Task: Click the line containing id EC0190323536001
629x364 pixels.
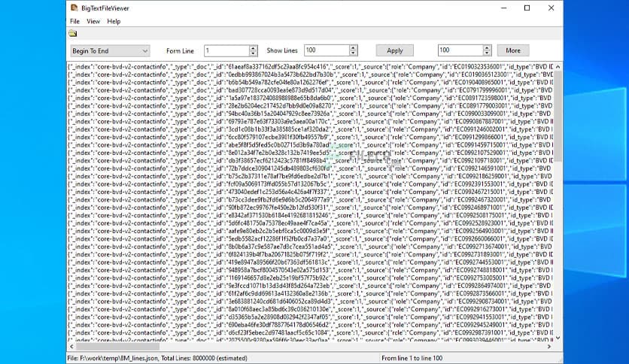Action: click(x=311, y=66)
